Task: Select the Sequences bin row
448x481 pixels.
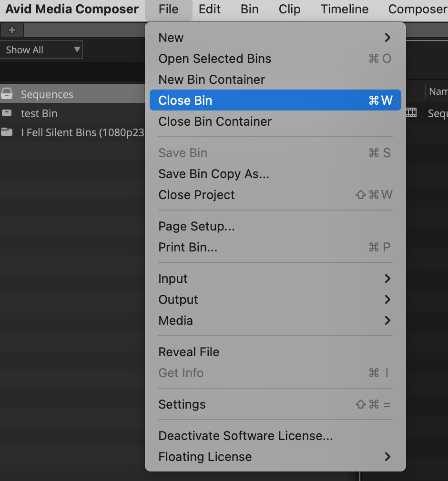Action: (x=72, y=94)
